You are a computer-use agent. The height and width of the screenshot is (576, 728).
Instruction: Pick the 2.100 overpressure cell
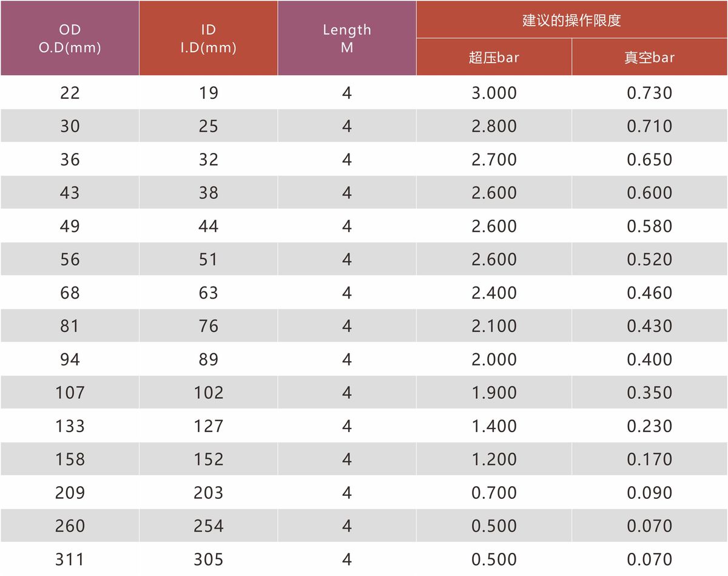pyautogui.click(x=494, y=327)
